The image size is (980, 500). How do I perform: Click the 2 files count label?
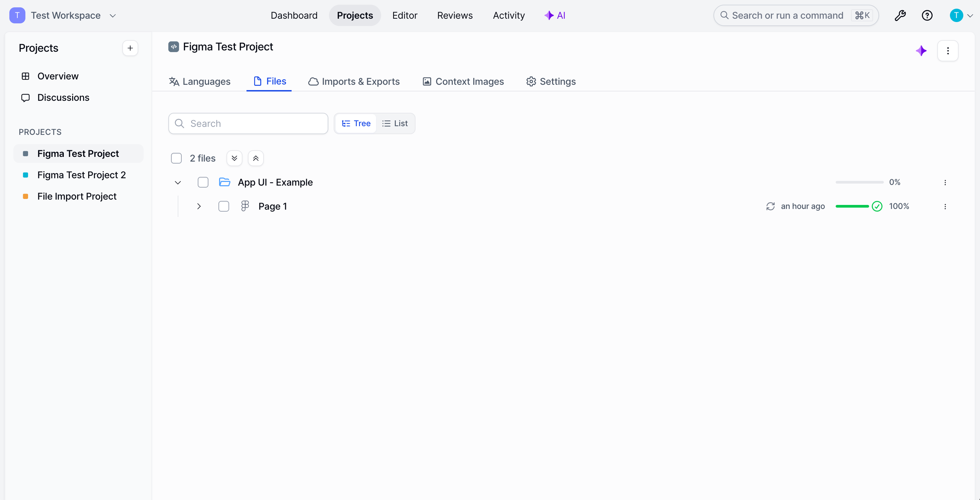(x=202, y=159)
